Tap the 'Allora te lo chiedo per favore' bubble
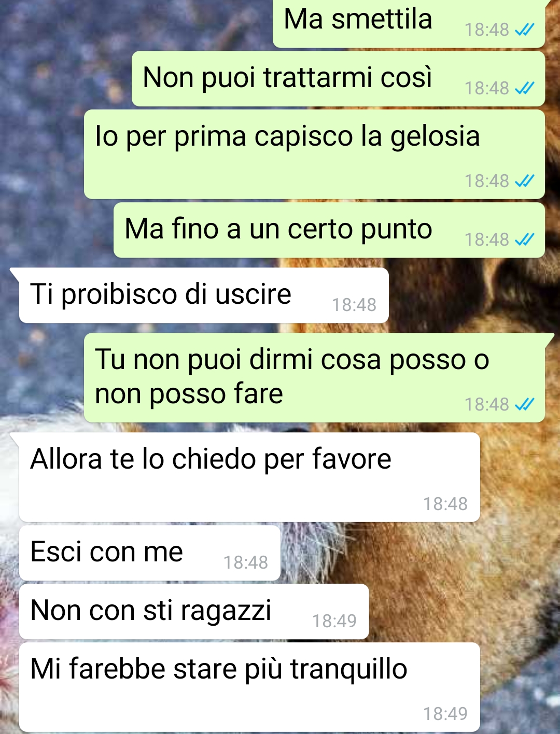The height and width of the screenshot is (734, 560). pyautogui.click(x=249, y=477)
